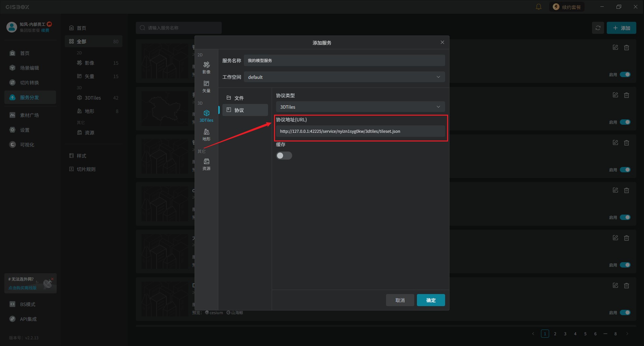This screenshot has width=644, height=346.
Task: Delete the third service in the list
Action: [627, 142]
